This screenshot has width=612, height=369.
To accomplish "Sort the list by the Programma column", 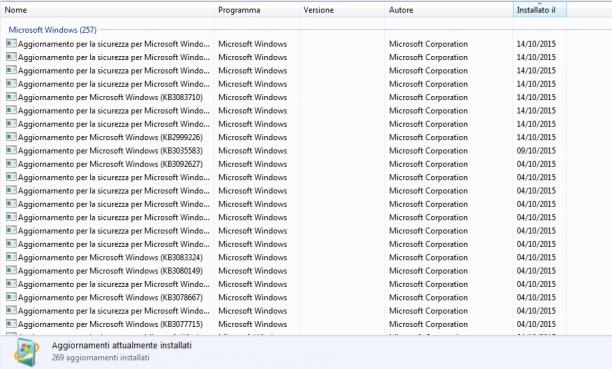I will click(x=257, y=10).
